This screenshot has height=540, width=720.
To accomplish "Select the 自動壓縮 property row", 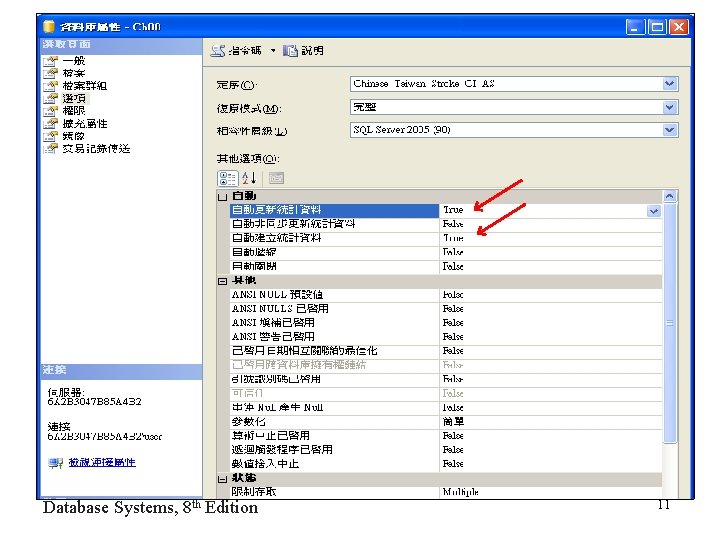I will click(445, 253).
